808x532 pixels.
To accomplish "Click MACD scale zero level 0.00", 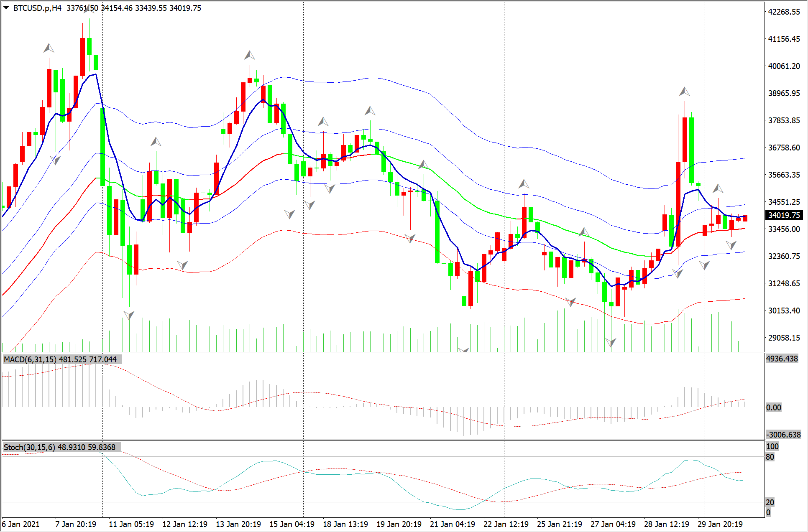I will tap(774, 407).
